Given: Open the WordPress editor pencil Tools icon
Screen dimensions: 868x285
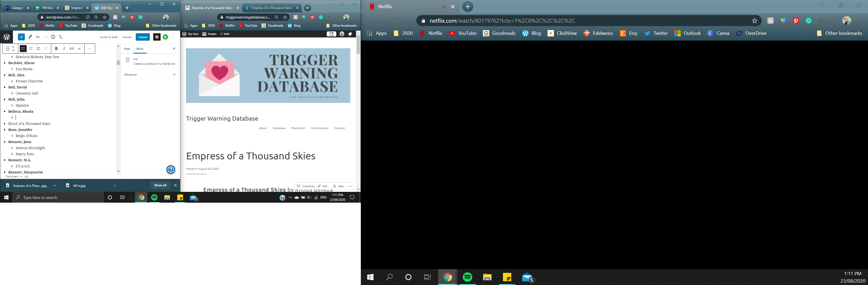Looking at the screenshot, I should (30, 37).
